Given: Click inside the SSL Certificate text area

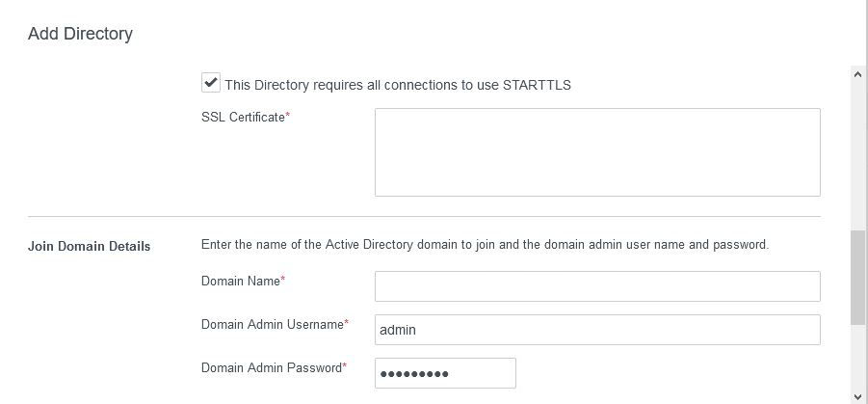Looking at the screenshot, I should (597, 152).
